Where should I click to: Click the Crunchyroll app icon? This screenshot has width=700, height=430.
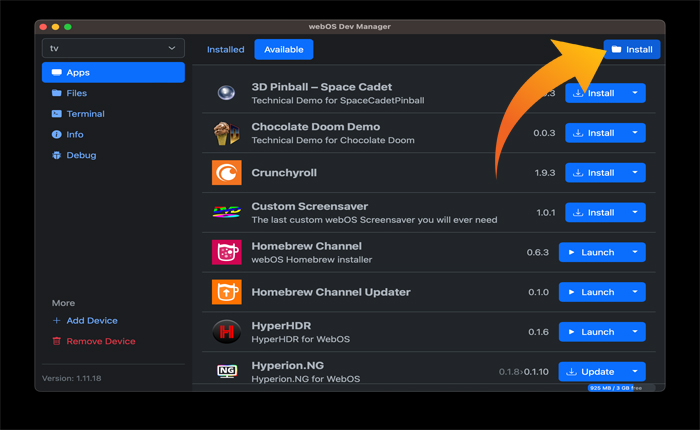227,172
